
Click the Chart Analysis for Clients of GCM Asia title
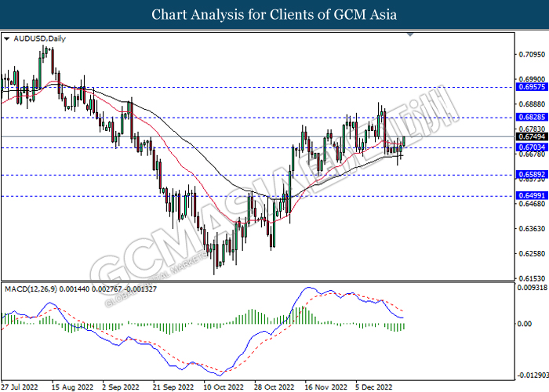click(x=274, y=15)
